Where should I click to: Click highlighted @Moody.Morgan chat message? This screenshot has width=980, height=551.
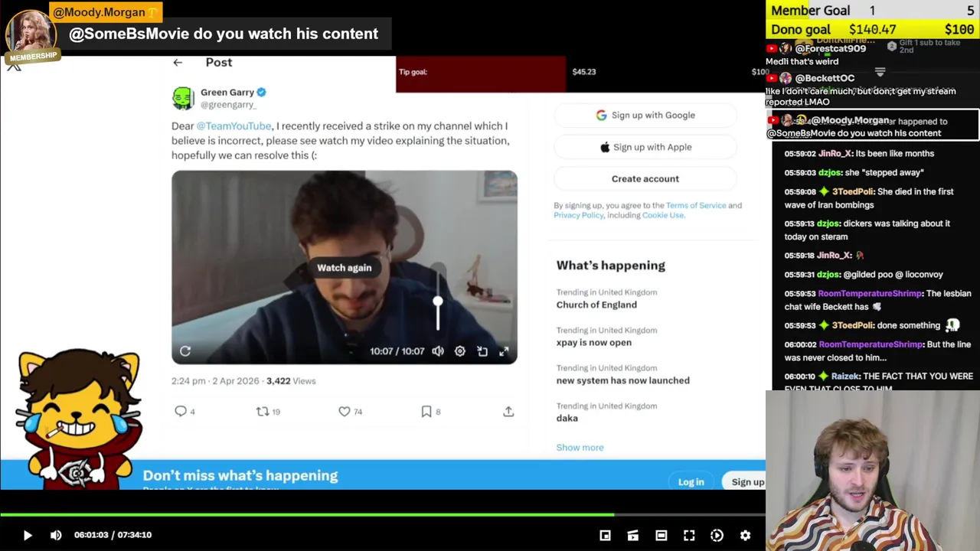[873, 126]
